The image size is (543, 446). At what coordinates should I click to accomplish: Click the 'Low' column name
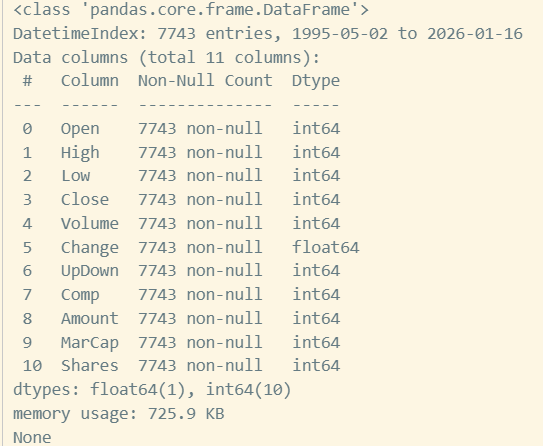(x=75, y=176)
